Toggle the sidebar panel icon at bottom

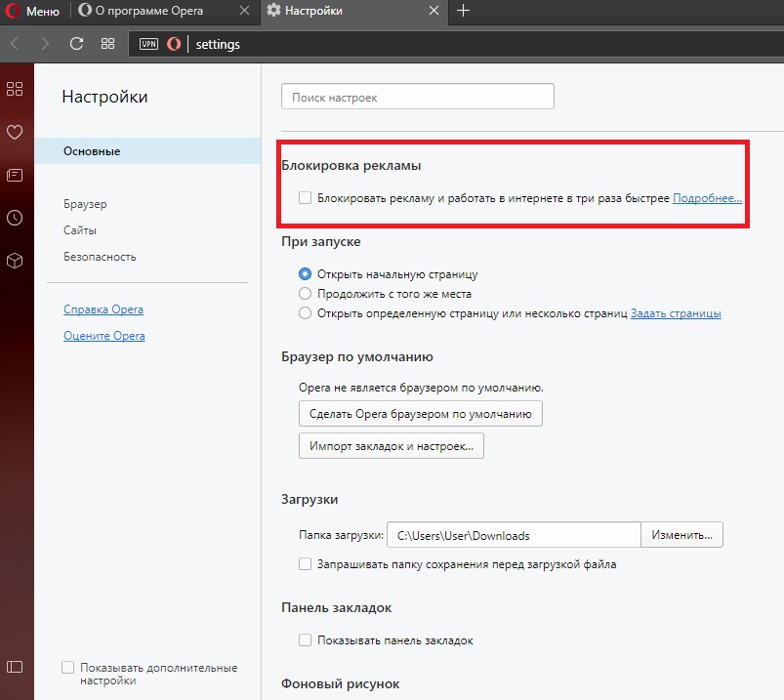tap(15, 667)
